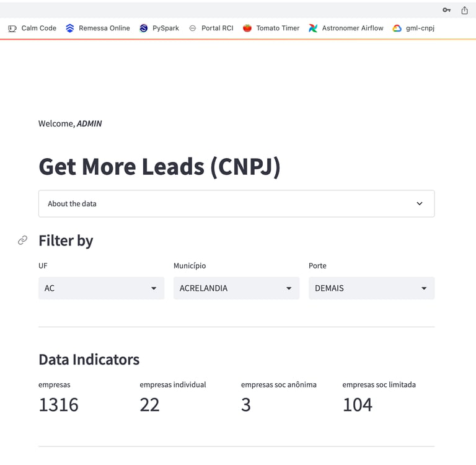This screenshot has width=476, height=465.
Task: Open the Portal RCI bookmark label
Action: pos(218,29)
